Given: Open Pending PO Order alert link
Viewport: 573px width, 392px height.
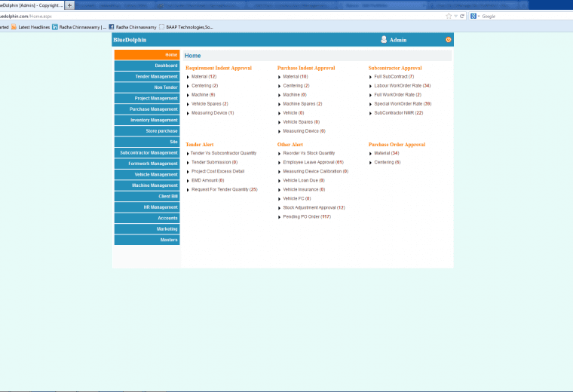Looking at the screenshot, I should click(x=306, y=217).
